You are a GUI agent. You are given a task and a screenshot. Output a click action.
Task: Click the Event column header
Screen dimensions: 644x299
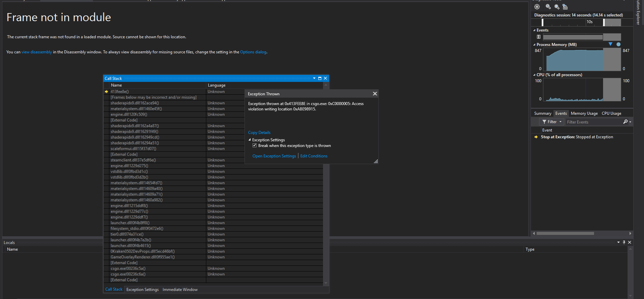point(587,130)
